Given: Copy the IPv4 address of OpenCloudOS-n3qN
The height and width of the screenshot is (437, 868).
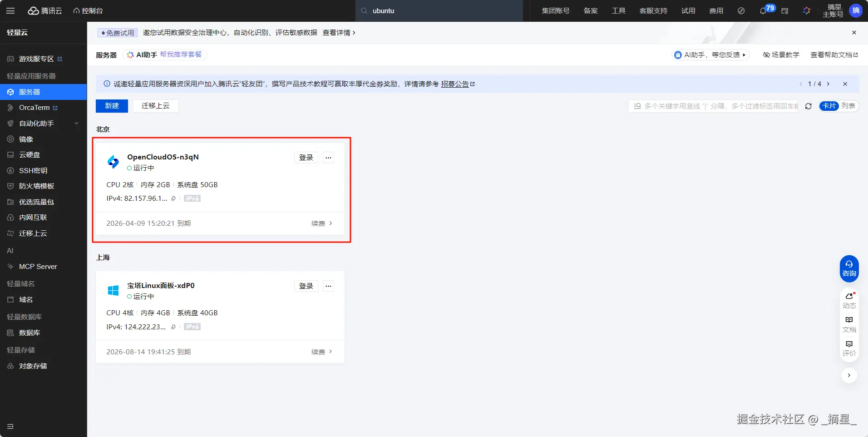Looking at the screenshot, I should coord(173,199).
